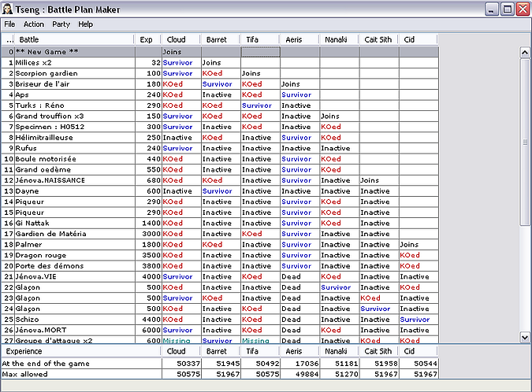Select the 'Briseur de l'air' battle
Viewport: 532px width, 392px height.
(x=220, y=84)
